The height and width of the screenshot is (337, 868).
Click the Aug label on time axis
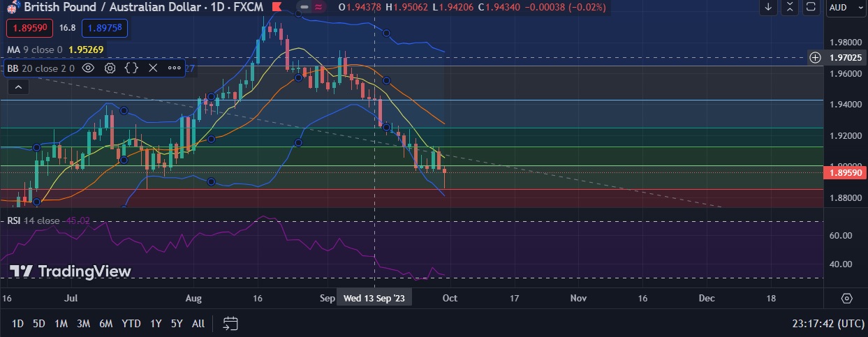tap(193, 298)
